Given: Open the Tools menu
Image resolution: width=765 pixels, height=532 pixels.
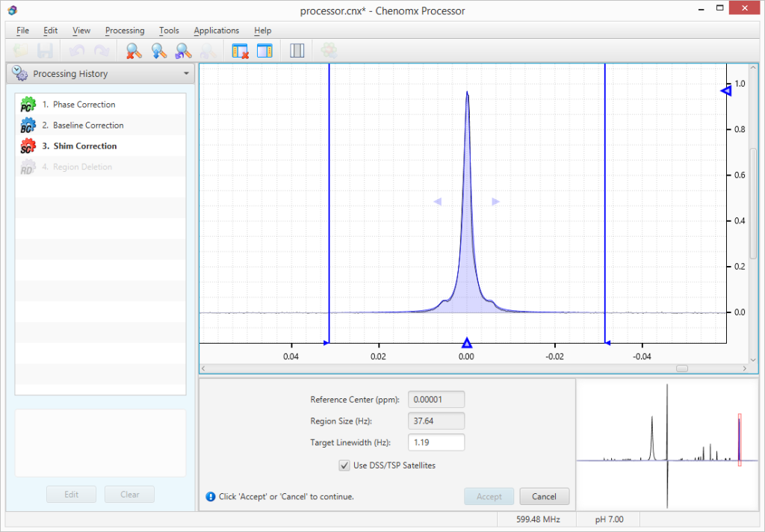Looking at the screenshot, I should click(169, 31).
